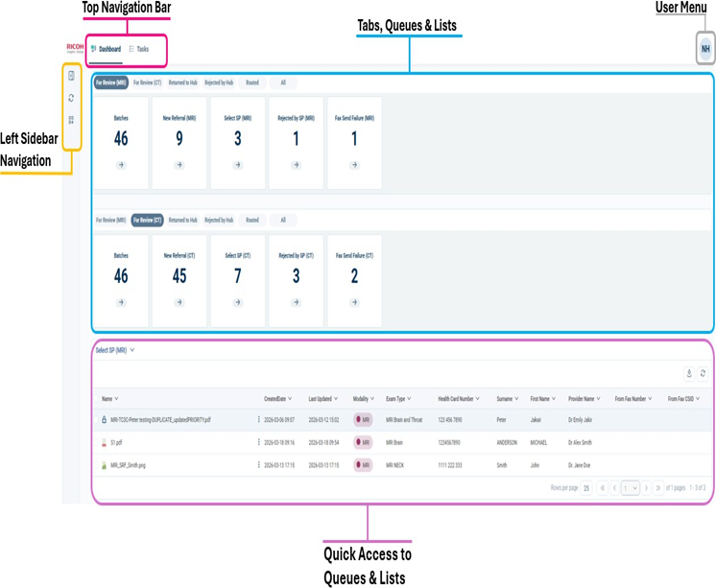Viewport: 716px width, 588px height.
Task: Select For Review (MRI) tab above CT cards
Action: 111,220
